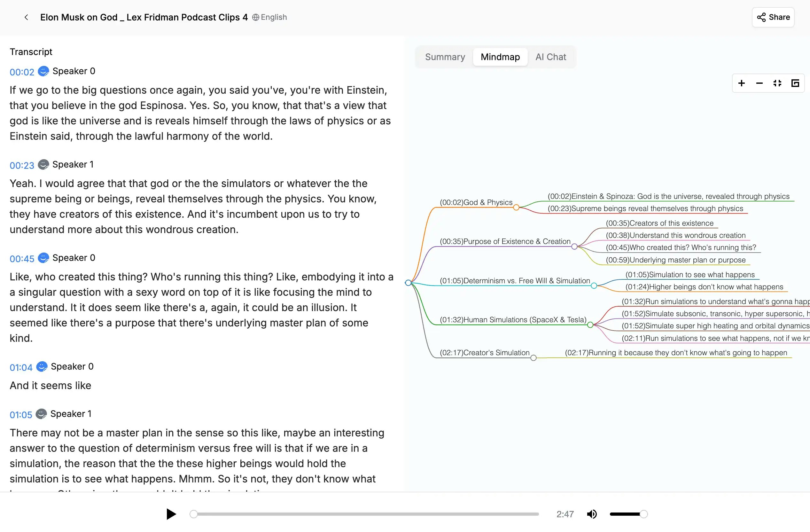
Task: Click the globe English language icon
Action: pos(256,17)
